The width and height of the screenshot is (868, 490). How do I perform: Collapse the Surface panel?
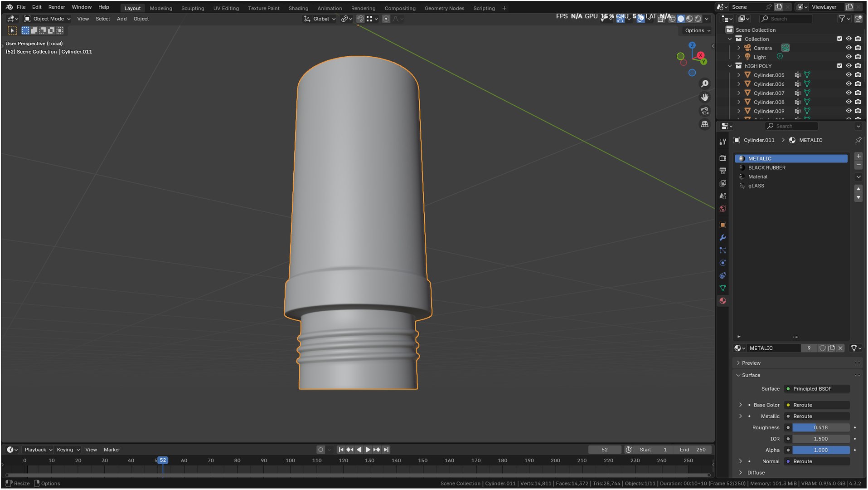pyautogui.click(x=751, y=376)
